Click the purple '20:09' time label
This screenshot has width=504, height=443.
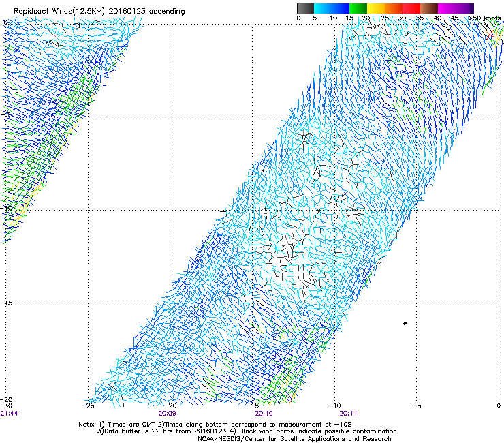[x=167, y=414]
